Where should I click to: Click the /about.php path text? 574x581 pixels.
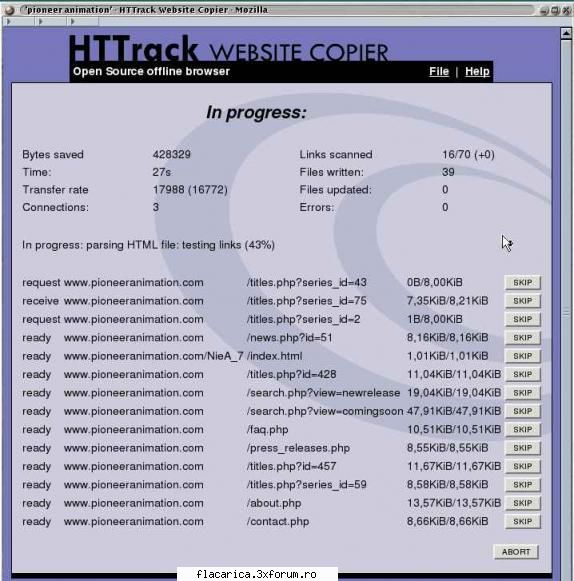(273, 503)
